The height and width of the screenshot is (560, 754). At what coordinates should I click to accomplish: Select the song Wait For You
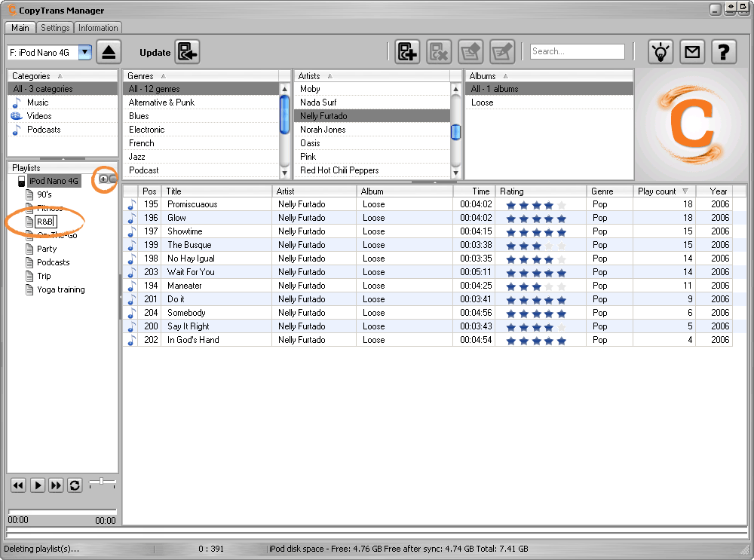[x=428, y=272]
